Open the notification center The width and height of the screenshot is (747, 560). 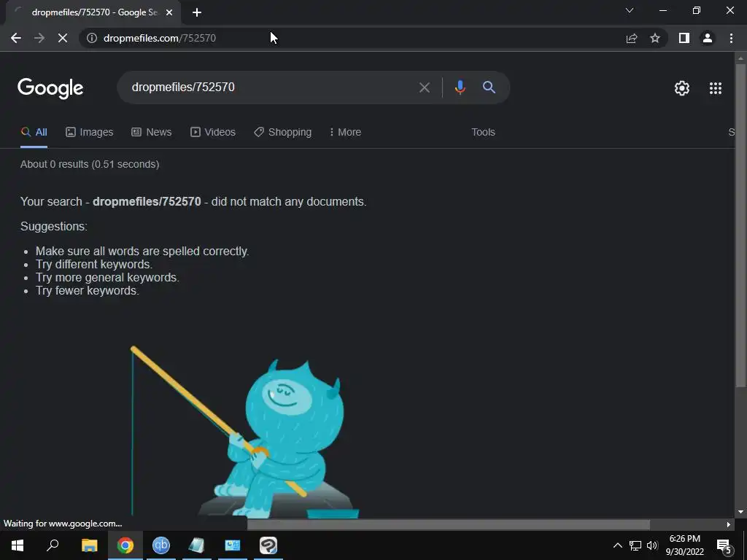[x=724, y=545]
